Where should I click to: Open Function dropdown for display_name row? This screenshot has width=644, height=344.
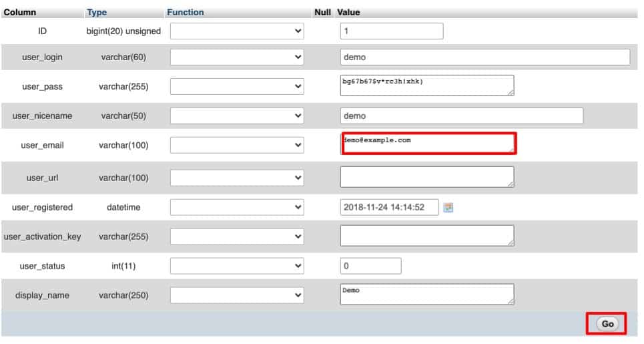tap(237, 295)
